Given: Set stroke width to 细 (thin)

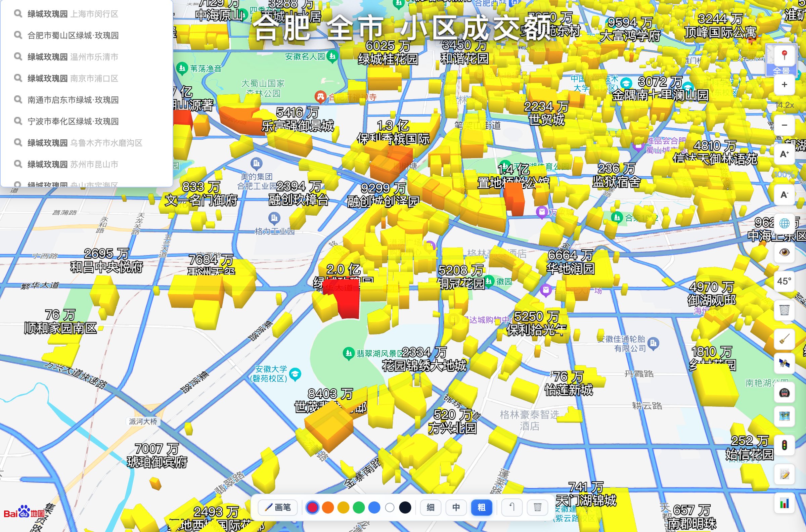Looking at the screenshot, I should [x=431, y=507].
